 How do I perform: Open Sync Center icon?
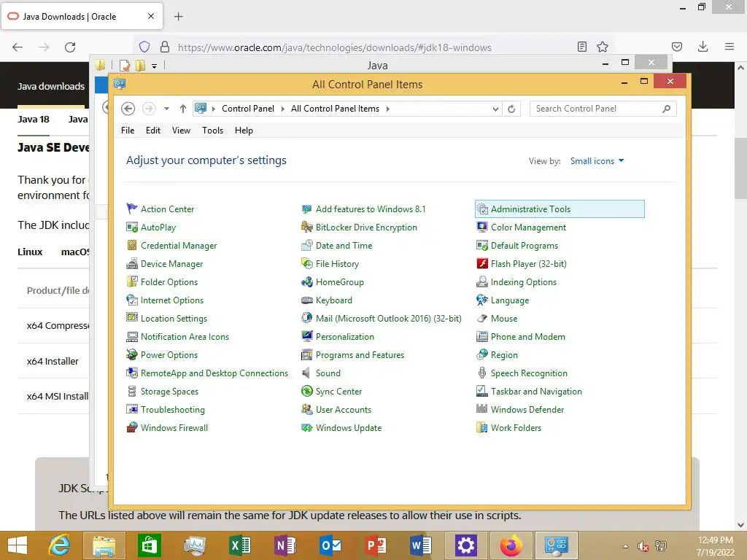(x=307, y=391)
